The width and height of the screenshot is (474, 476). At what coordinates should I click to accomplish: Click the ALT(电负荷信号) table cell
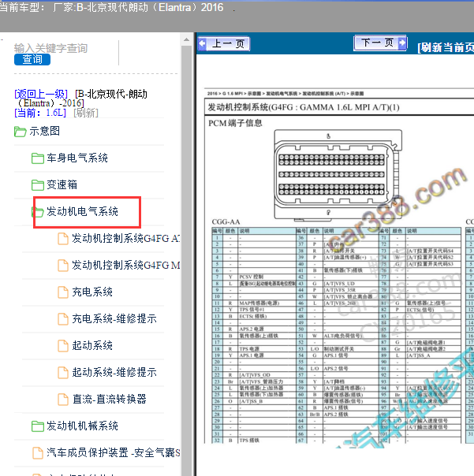(351, 336)
